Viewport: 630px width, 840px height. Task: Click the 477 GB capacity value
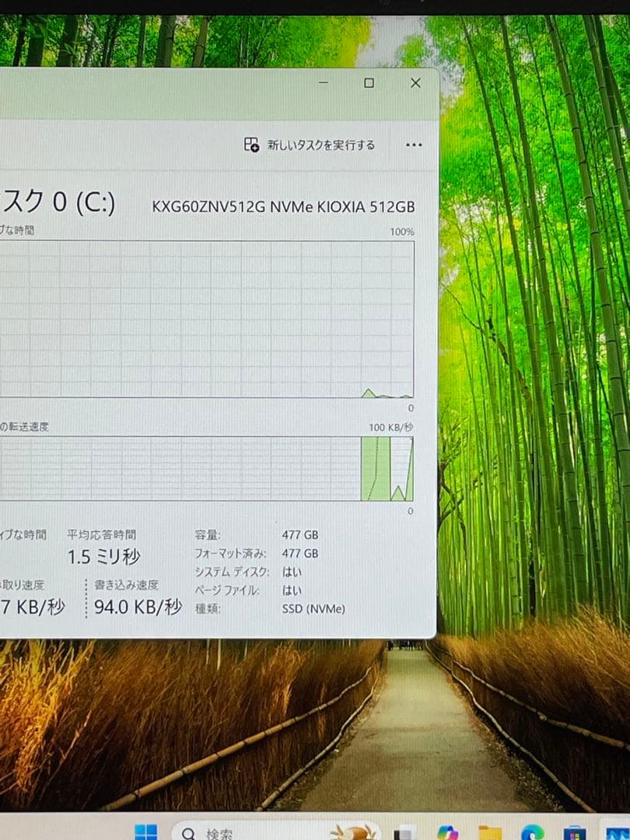pos(302,534)
